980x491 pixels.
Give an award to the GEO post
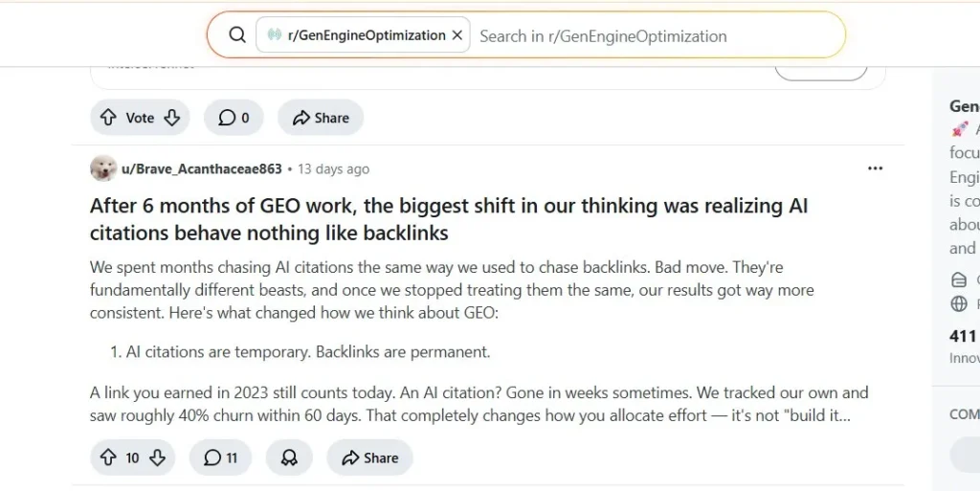tap(289, 458)
